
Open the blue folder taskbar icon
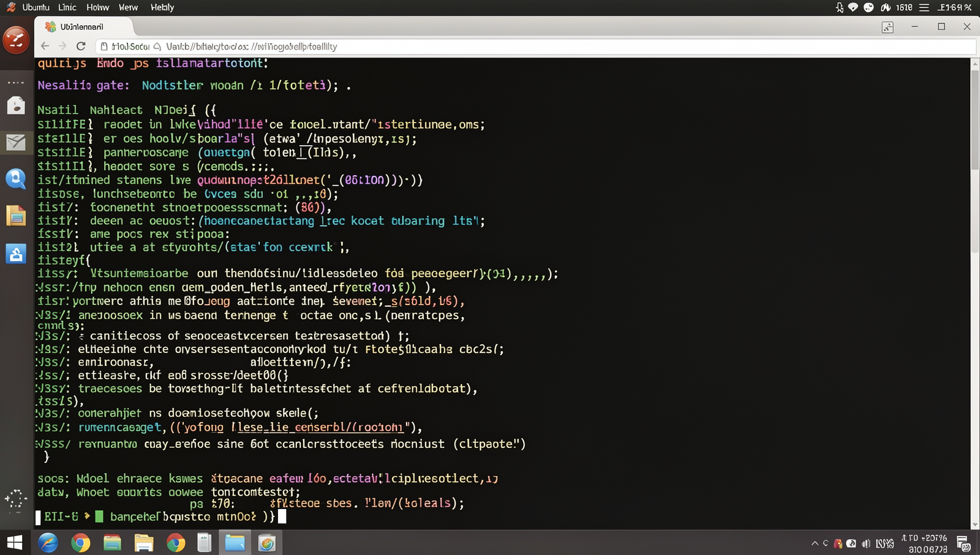pos(235,543)
